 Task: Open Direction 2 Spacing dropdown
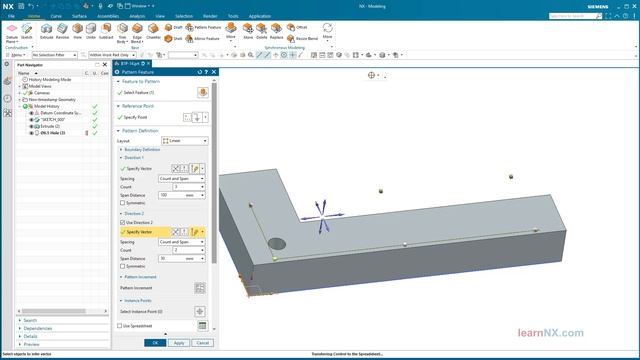tap(182, 242)
